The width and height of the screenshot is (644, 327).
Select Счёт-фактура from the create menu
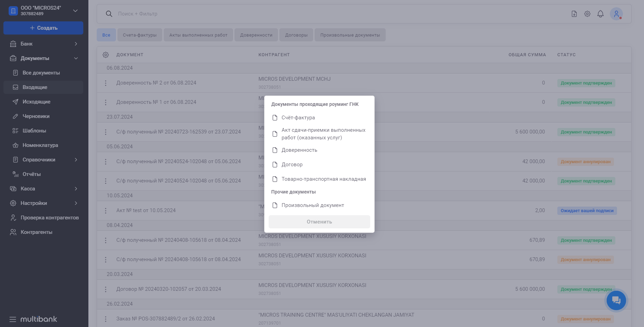pos(298,118)
